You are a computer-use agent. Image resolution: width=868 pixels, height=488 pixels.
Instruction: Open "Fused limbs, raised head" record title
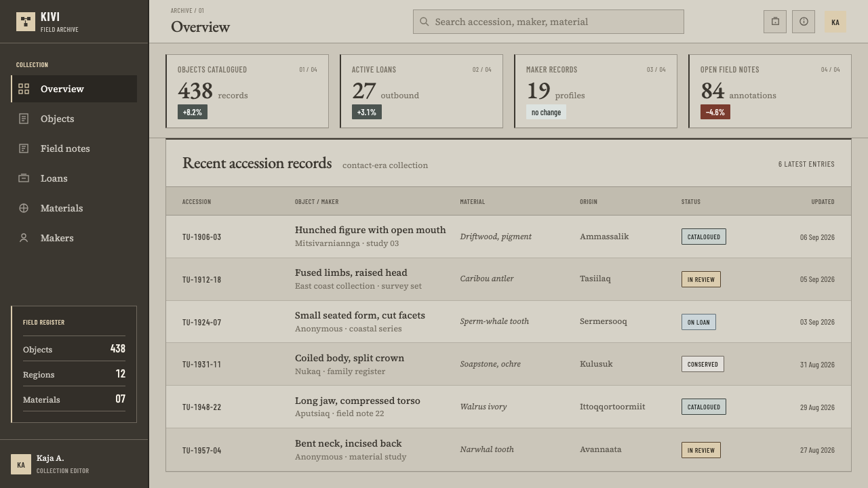351,272
